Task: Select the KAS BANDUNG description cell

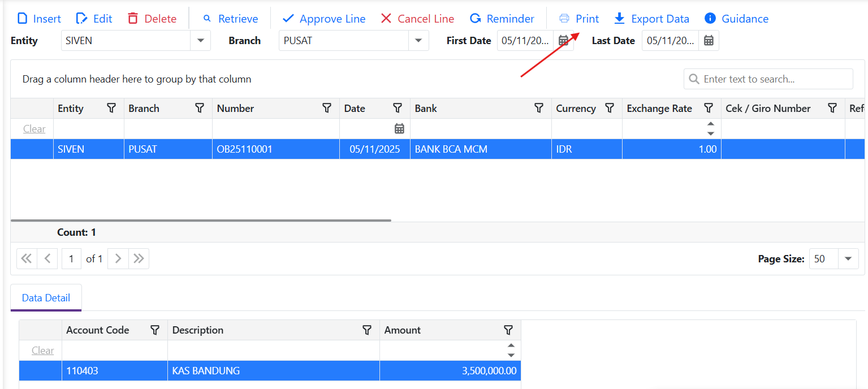Action: (274, 371)
